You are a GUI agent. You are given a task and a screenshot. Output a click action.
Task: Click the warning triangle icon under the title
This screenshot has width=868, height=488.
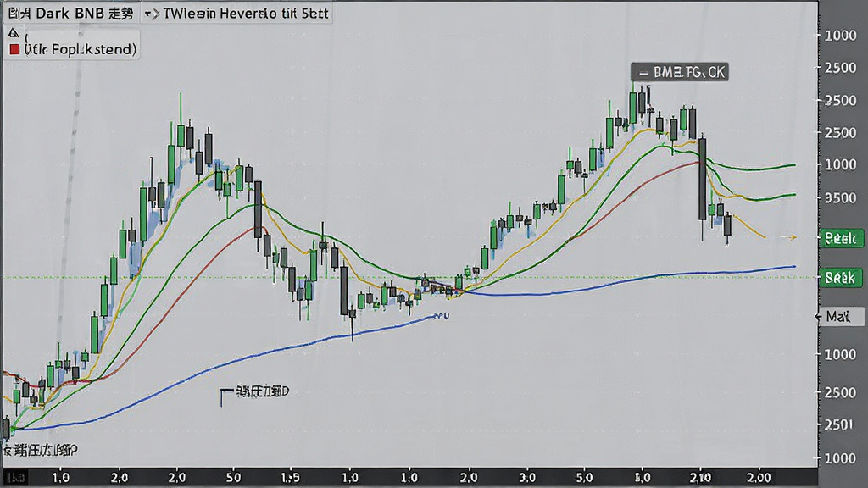(14, 33)
